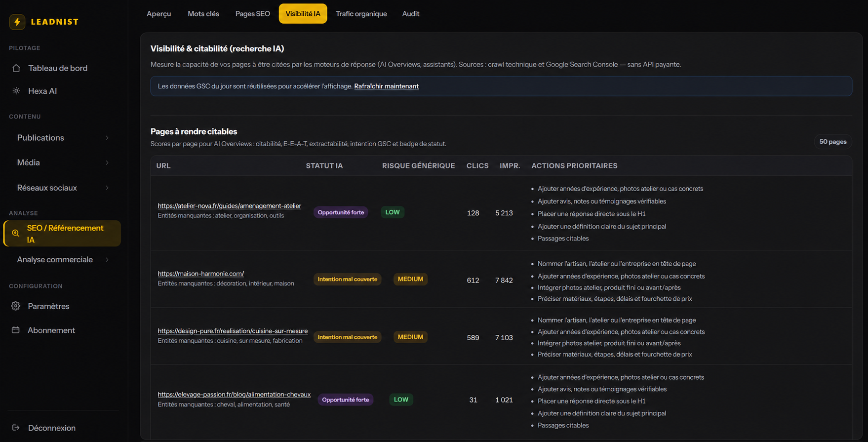Viewport: 868px width, 442px height.
Task: Switch to the Mots clés tab
Action: click(203, 14)
